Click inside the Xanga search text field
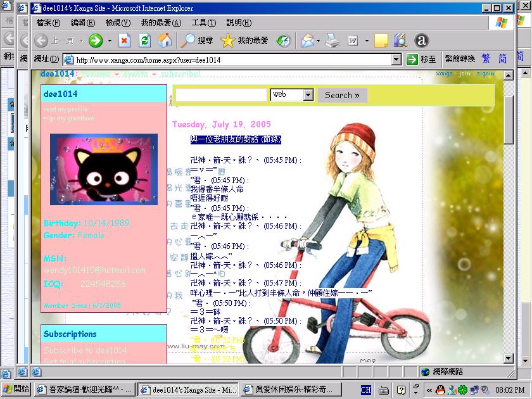 221,95
